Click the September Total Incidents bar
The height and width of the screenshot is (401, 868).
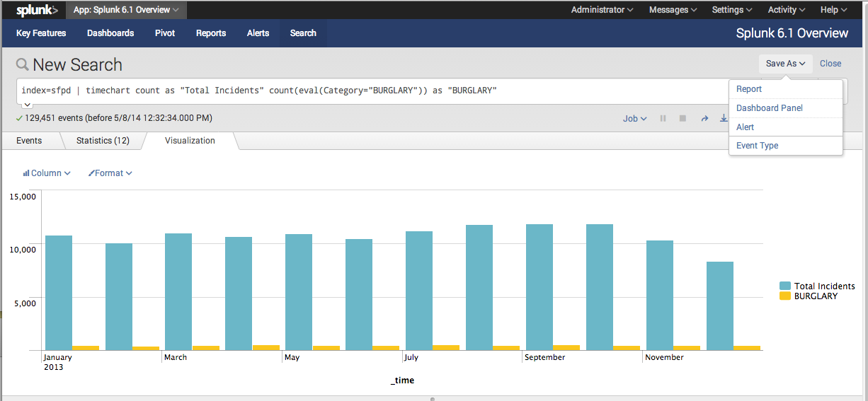539,287
